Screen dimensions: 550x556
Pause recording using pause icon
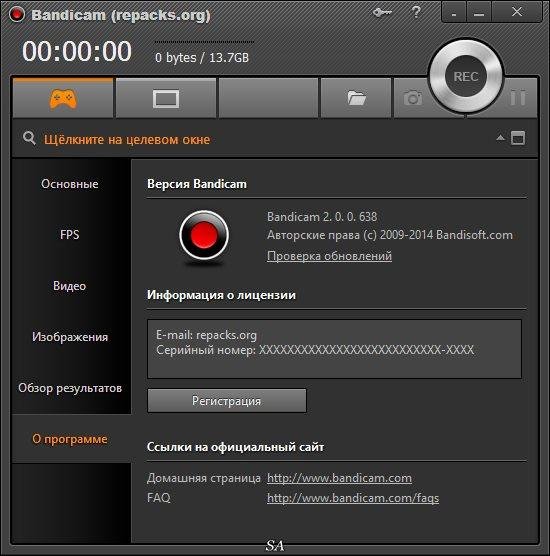518,98
